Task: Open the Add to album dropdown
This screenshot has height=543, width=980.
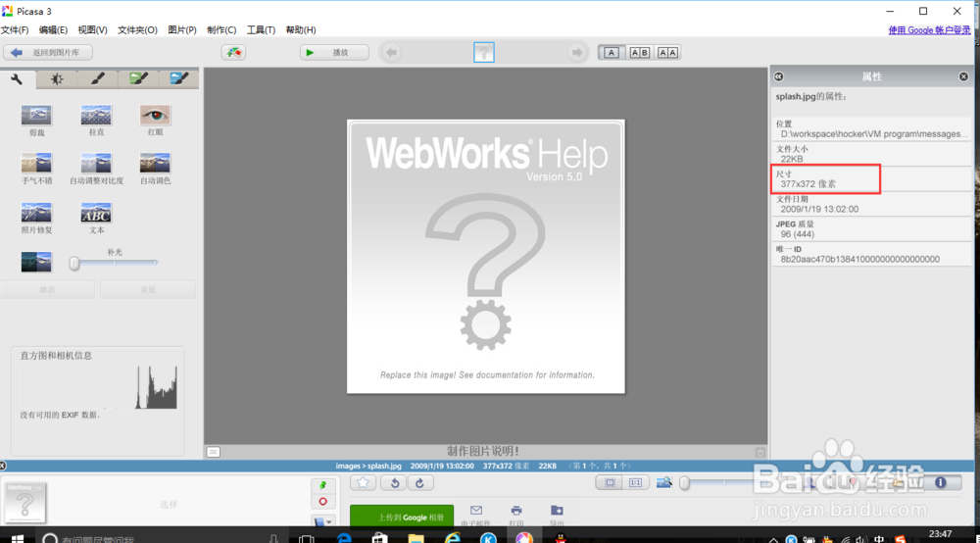Action: coord(322,520)
